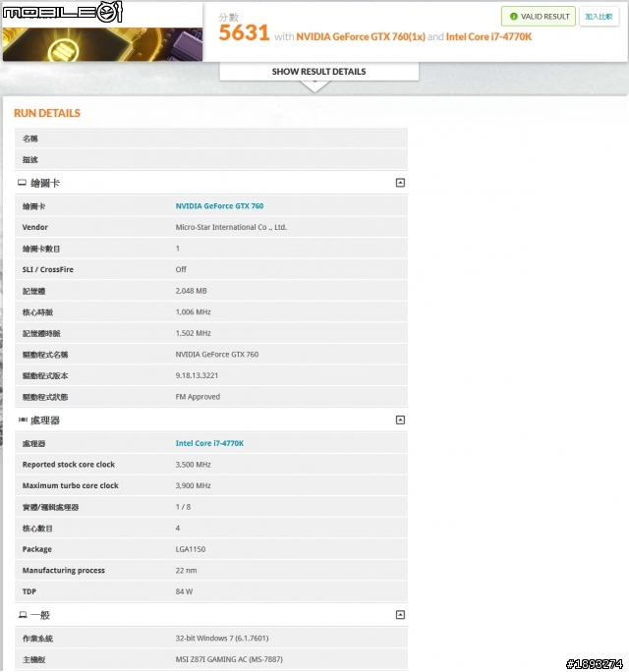Click the VALID RESULT badge

click(x=539, y=17)
